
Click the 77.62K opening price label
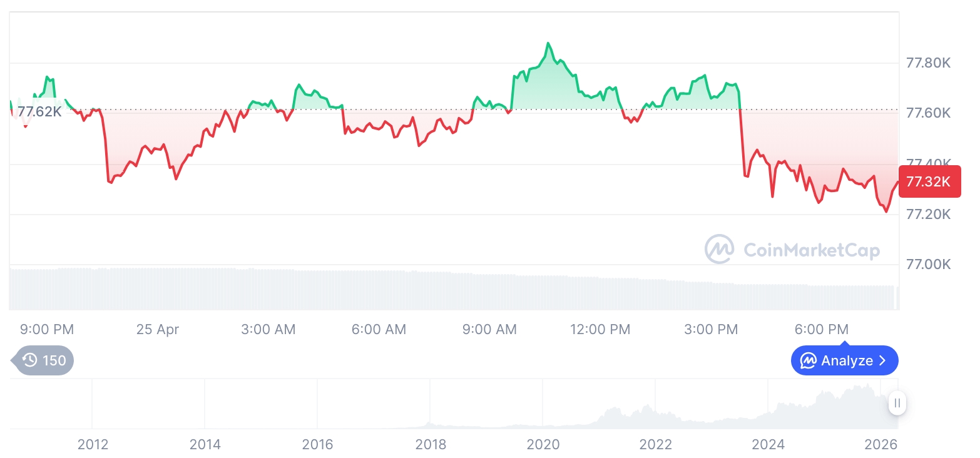click(39, 112)
